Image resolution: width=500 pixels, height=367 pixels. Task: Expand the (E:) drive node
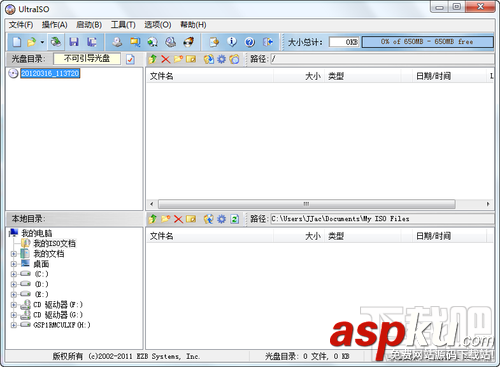pyautogui.click(x=14, y=295)
